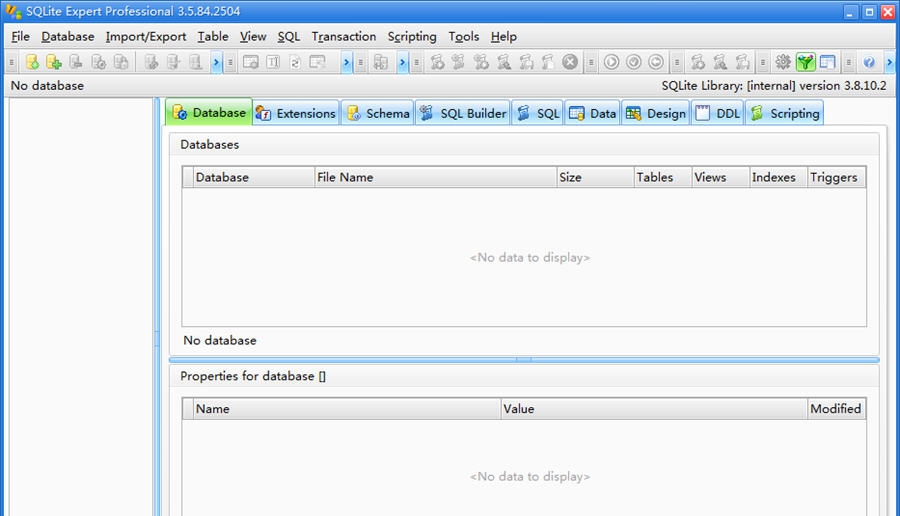
Task: Click the Commit Transaction checkmark icon
Action: pyautogui.click(x=634, y=62)
